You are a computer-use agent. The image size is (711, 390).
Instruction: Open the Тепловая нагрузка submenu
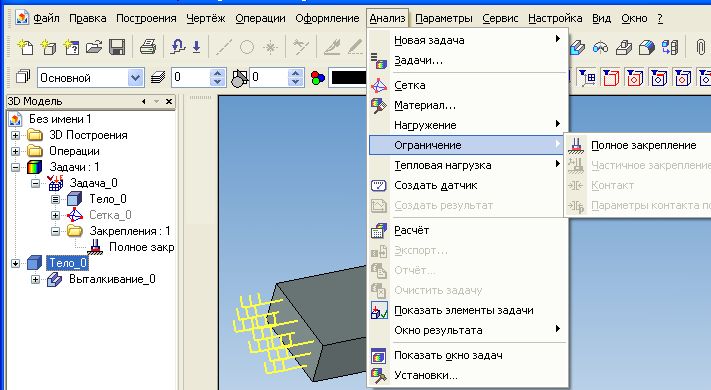point(468,165)
